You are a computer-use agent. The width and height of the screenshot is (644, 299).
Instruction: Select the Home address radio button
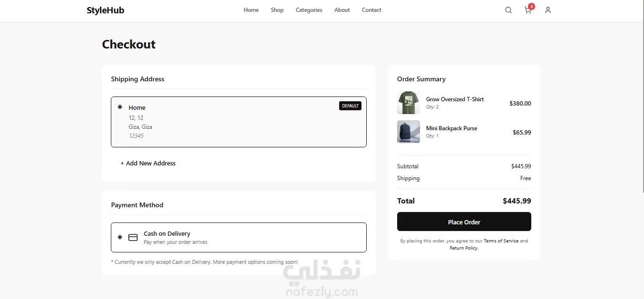[x=120, y=107]
